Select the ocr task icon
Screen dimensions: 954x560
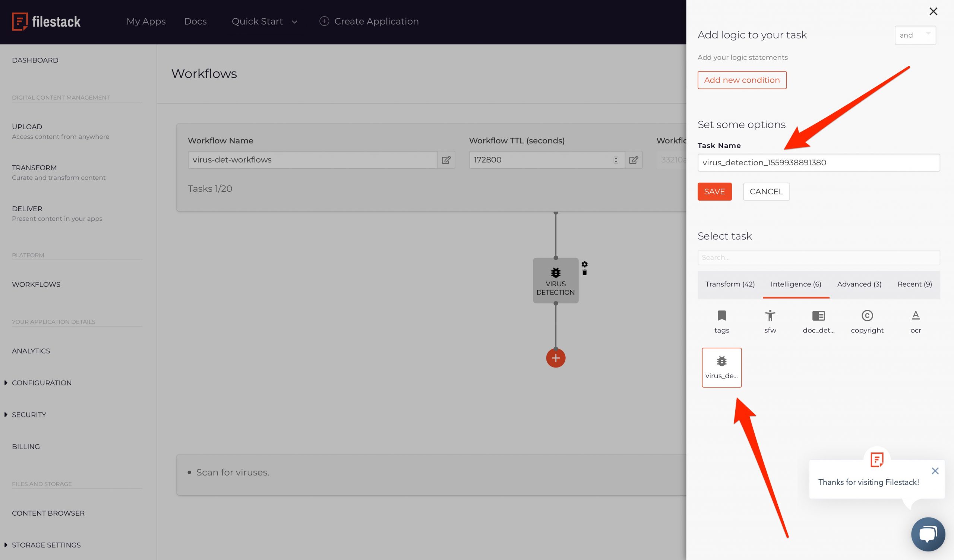click(915, 322)
